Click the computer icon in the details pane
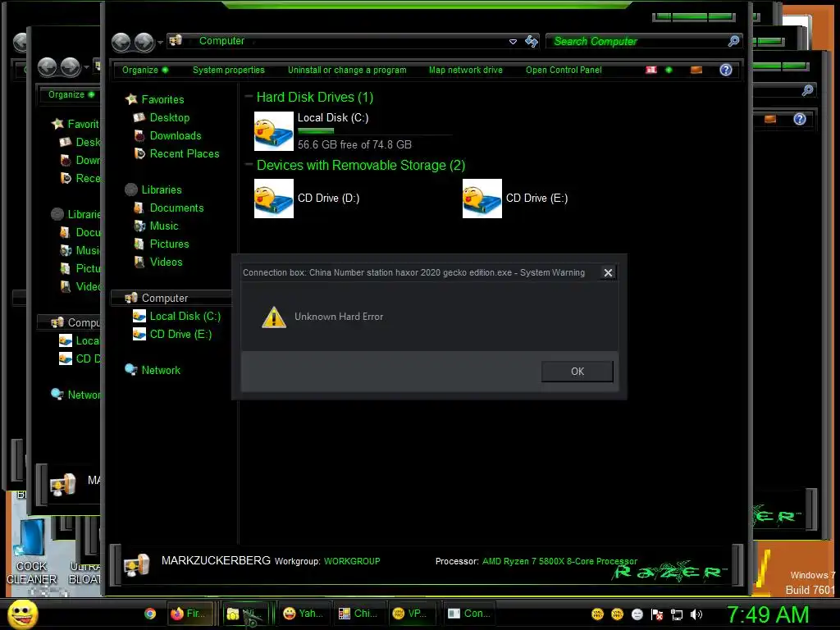This screenshot has width=840, height=630. [x=137, y=564]
